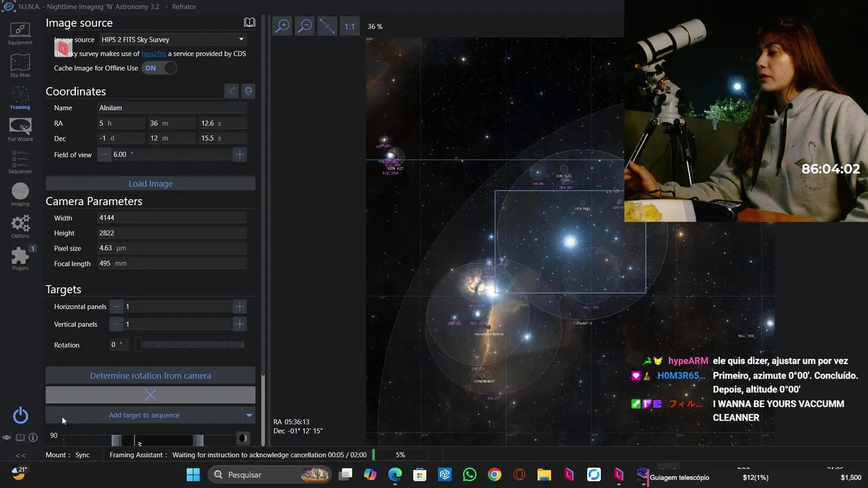Click the about info icon in sidebar
The image size is (868, 488).
tap(33, 438)
